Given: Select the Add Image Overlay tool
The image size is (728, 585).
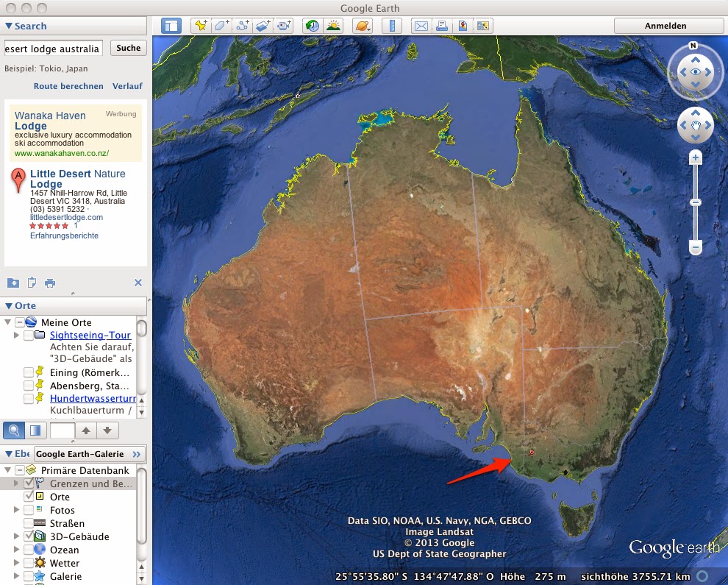Looking at the screenshot, I should [263, 26].
